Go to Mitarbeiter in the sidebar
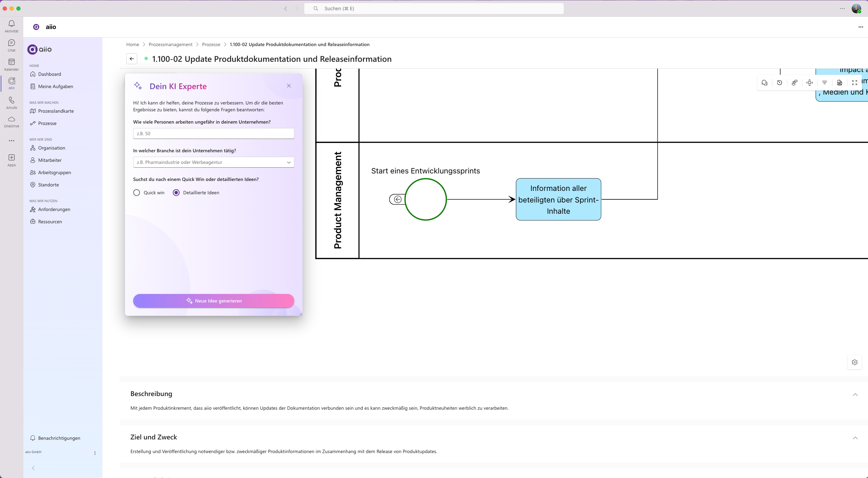 (x=50, y=160)
